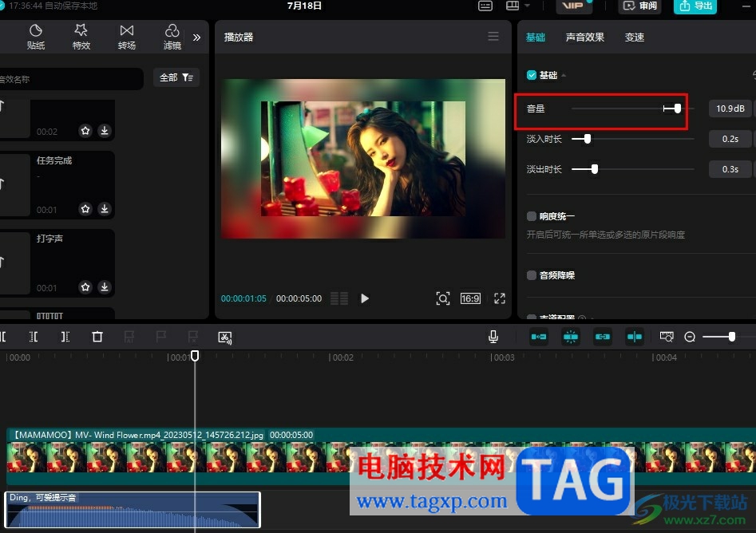Open the player panel menu
Viewport: 756px width, 533px height.
(x=493, y=37)
